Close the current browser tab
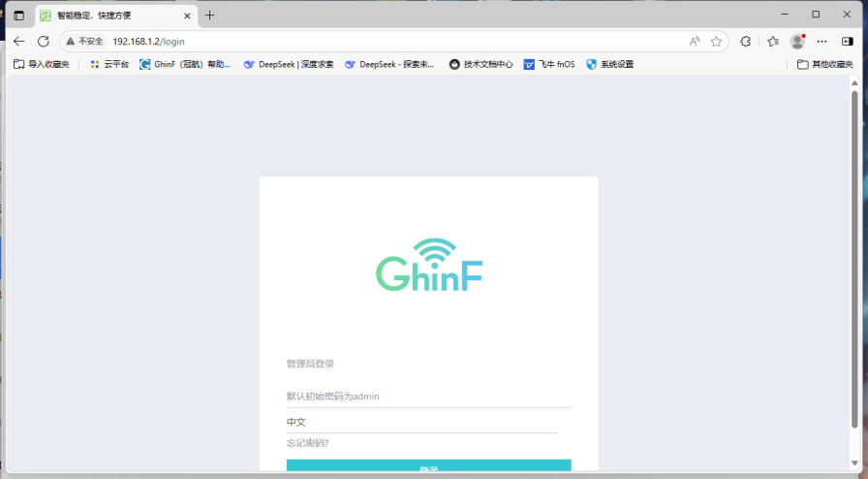Image resolution: width=868 pixels, height=479 pixels. tap(187, 16)
